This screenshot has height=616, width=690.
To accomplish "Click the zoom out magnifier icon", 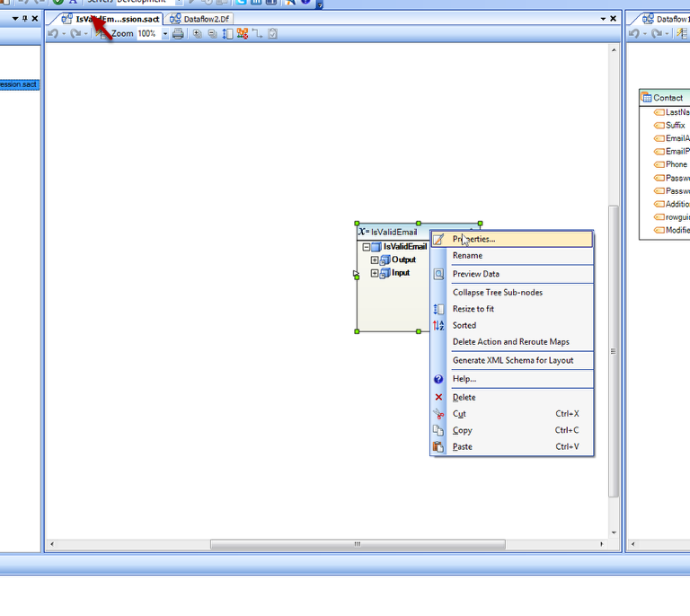I will (x=212, y=33).
